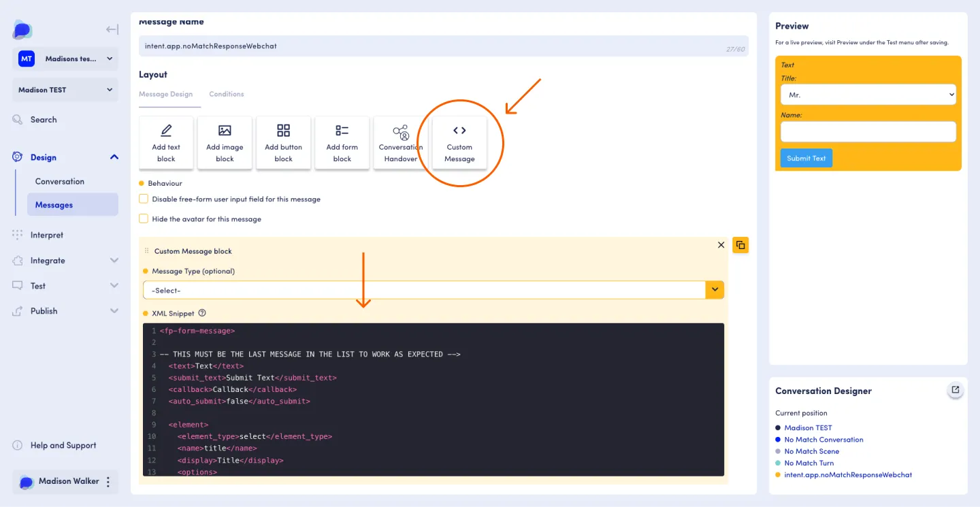
Task: Open the Title dropdown in Preview
Action: click(x=868, y=95)
